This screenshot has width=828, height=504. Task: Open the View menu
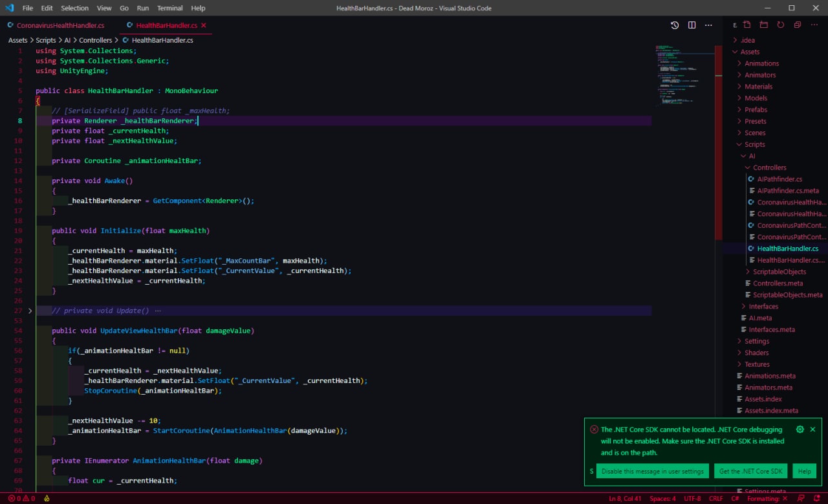click(x=104, y=8)
